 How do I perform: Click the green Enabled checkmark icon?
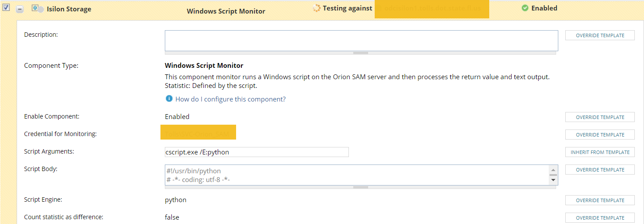click(x=525, y=8)
